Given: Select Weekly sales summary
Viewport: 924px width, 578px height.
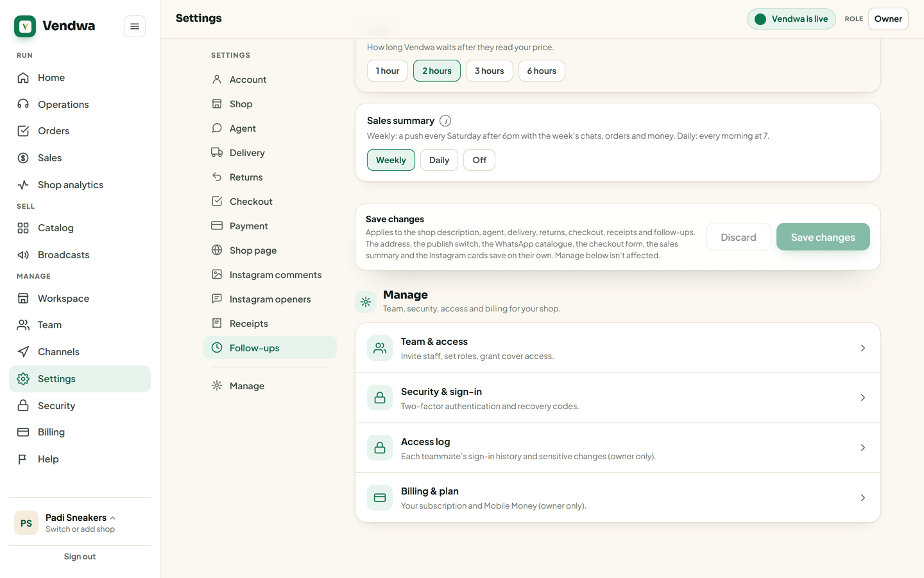Looking at the screenshot, I should click(391, 160).
